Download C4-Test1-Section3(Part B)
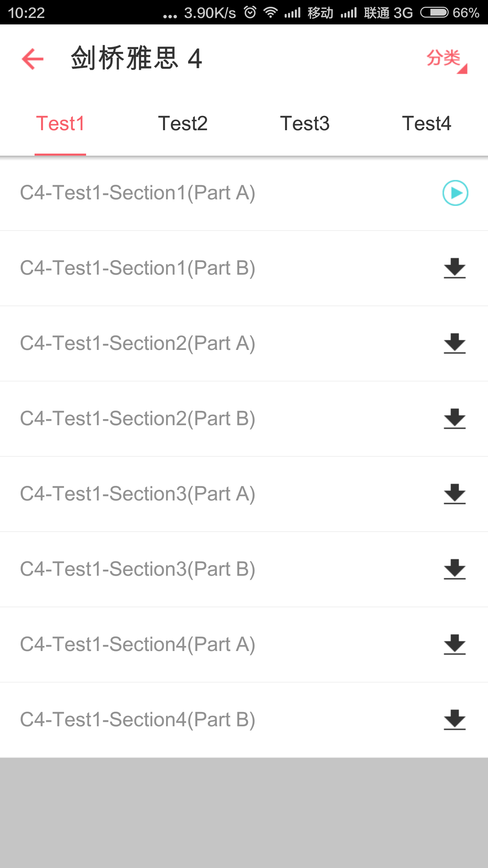 [454, 569]
